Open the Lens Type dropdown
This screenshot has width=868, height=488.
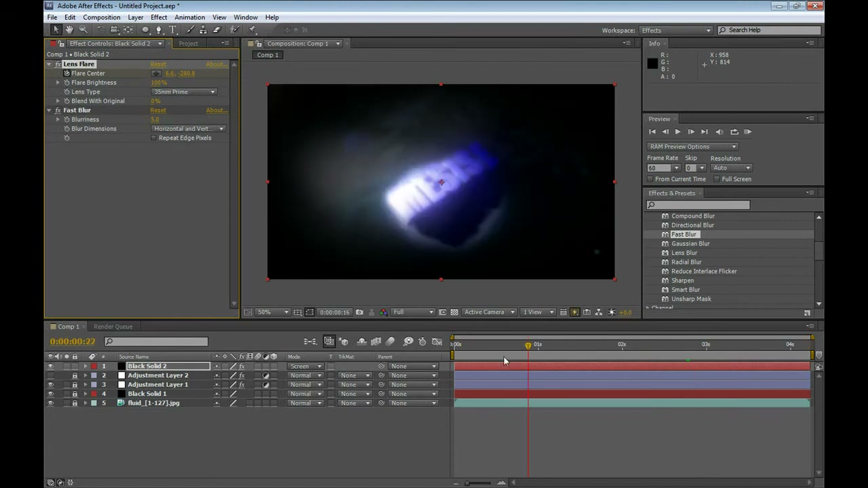point(184,91)
